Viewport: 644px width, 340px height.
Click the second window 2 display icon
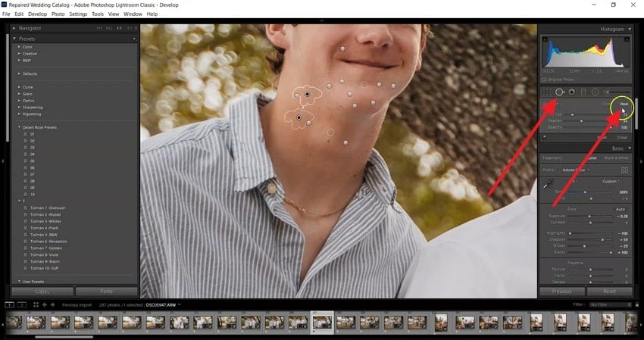pos(22,304)
